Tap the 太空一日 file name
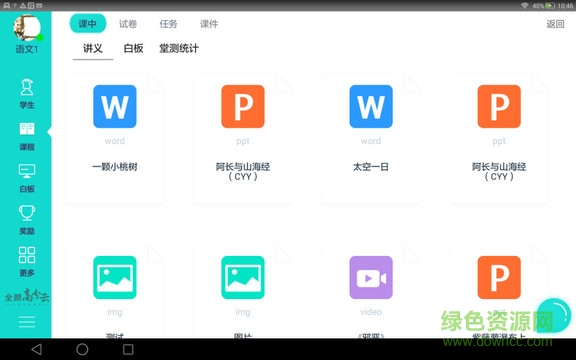576x360 pixels. coord(371,167)
